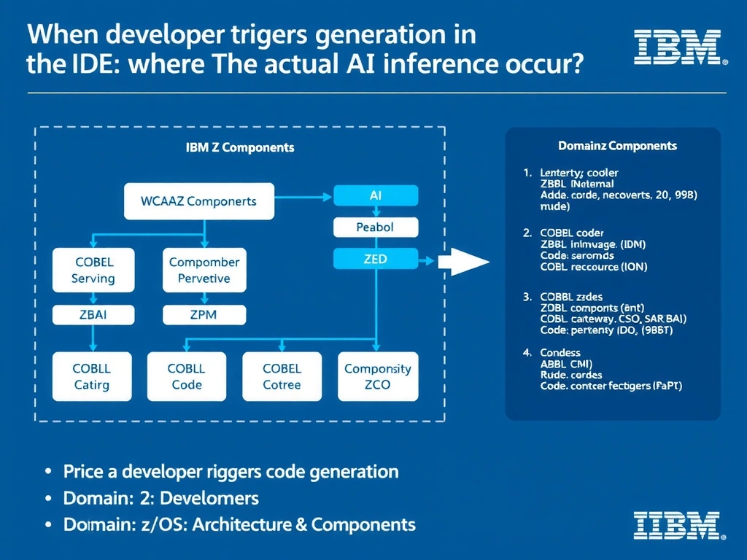Click the line 'ZBBL inimuage. (IDM)'
The image size is (747, 560).
[x=592, y=244]
